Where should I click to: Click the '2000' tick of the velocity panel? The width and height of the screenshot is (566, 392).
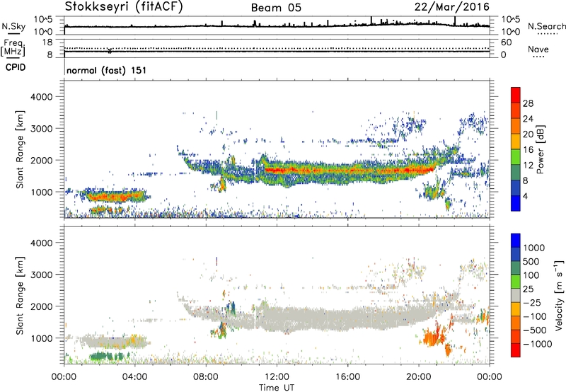coord(41,306)
